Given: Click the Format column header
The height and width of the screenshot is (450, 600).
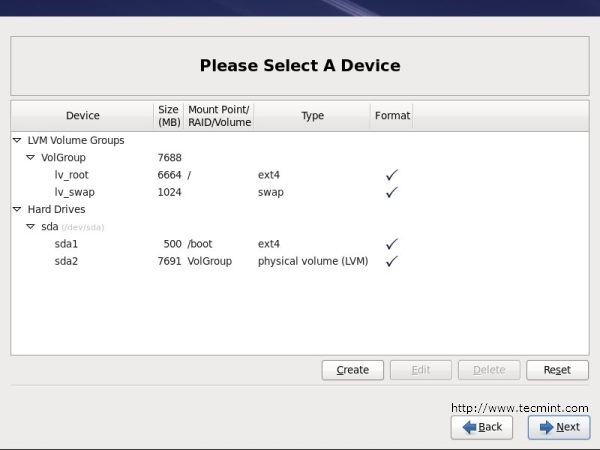Looking at the screenshot, I should tap(392, 116).
